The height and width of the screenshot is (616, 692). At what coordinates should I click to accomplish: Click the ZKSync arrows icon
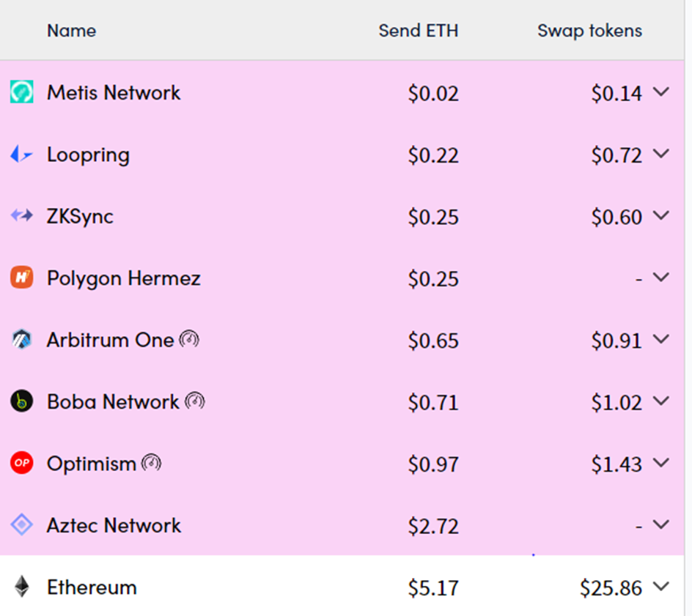coord(22,216)
